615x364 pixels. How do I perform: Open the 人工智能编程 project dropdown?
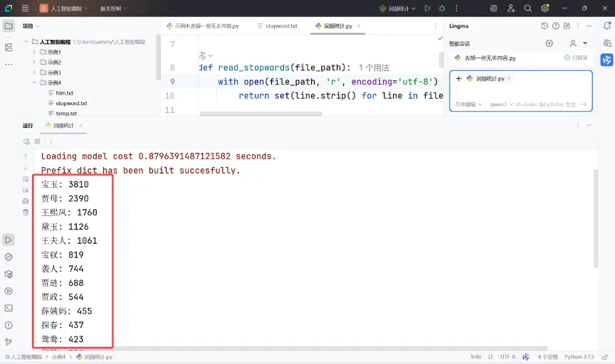64,9
